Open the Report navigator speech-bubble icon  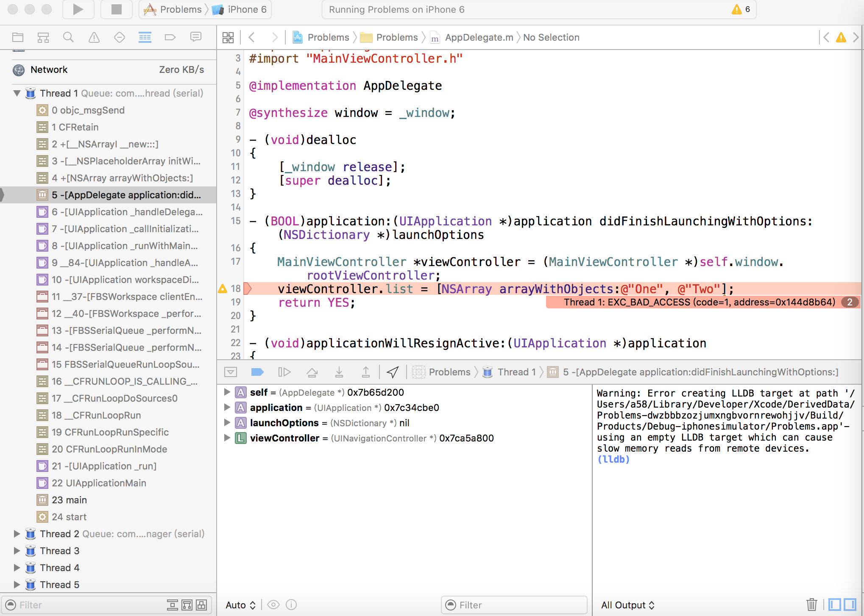196,37
